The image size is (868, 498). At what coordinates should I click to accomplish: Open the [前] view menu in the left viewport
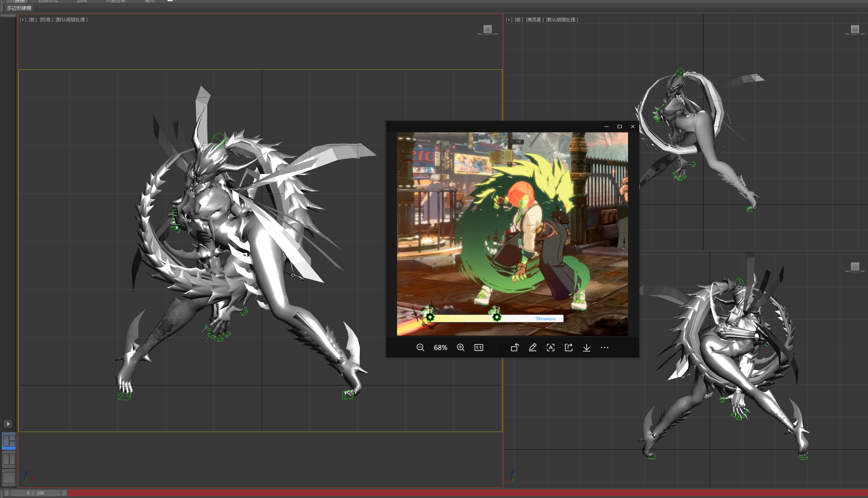coord(32,20)
